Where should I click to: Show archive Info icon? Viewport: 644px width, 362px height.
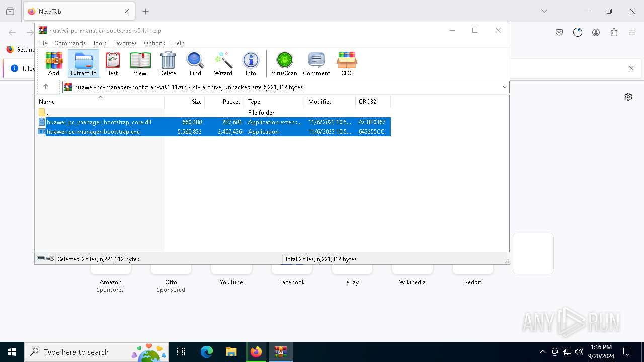tap(251, 64)
